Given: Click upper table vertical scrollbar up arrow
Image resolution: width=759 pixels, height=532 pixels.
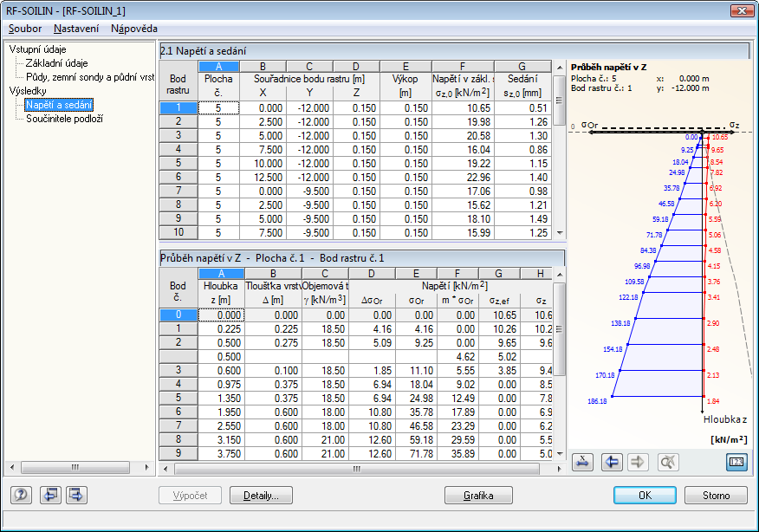Looking at the screenshot, I should point(560,68).
